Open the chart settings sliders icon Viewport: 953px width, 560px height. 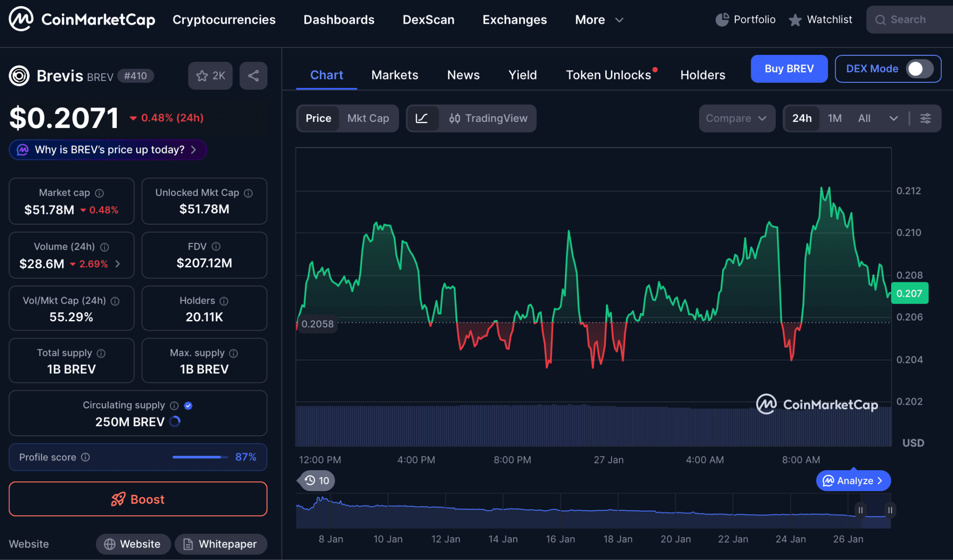click(925, 118)
